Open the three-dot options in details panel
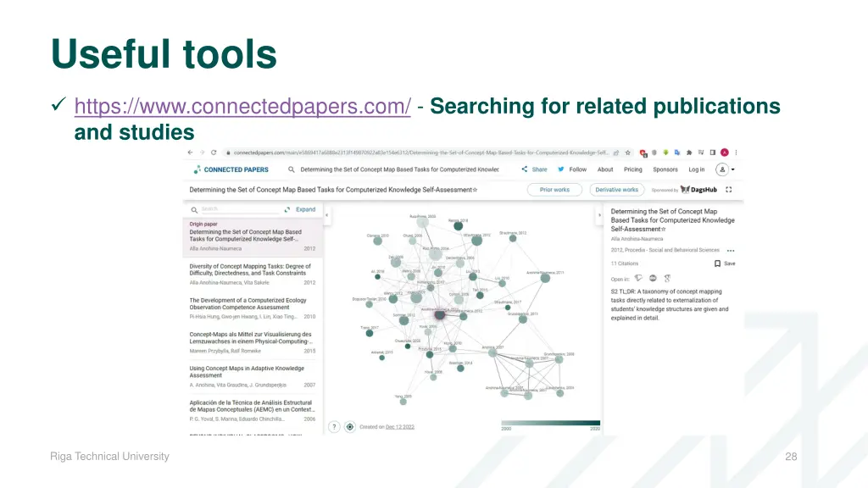The image size is (868, 488). [731, 251]
